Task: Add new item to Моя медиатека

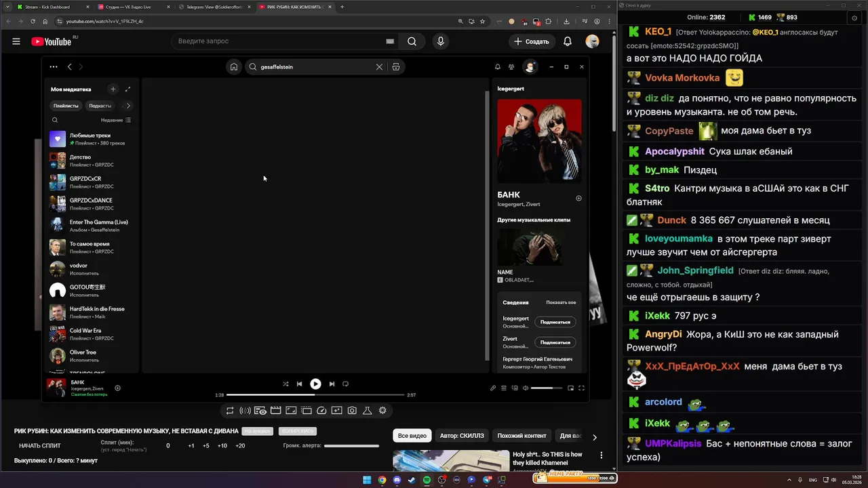Action: tap(113, 89)
